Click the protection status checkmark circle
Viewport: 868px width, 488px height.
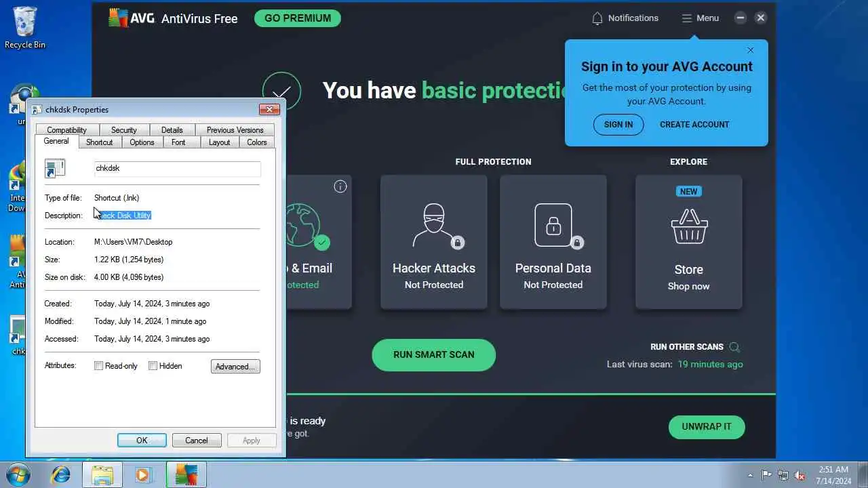[x=281, y=91]
